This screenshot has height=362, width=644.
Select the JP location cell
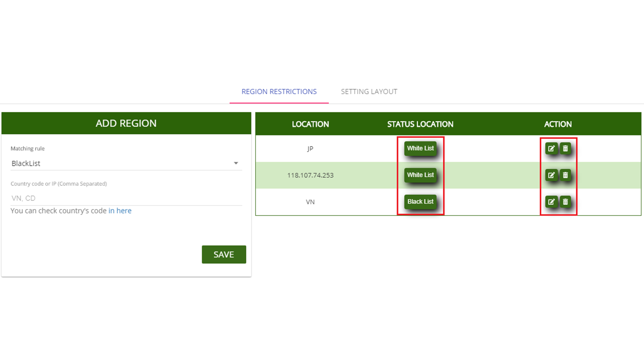(310, 148)
